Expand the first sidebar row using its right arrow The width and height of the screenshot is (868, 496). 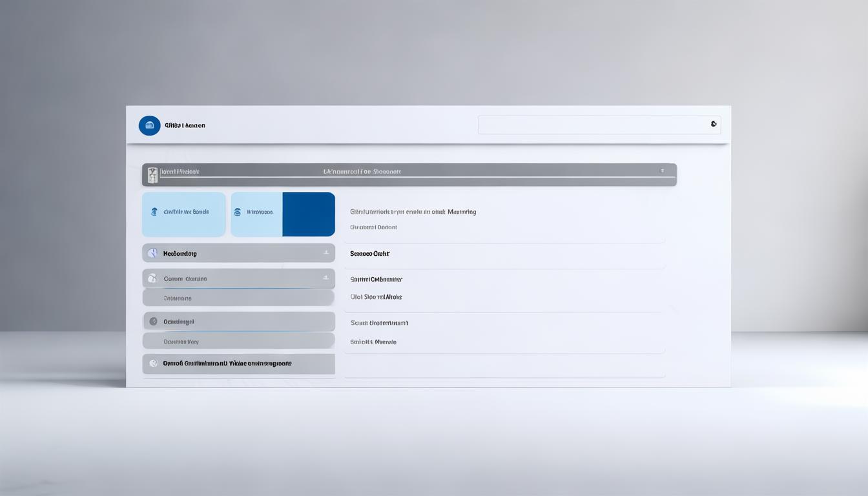326,253
